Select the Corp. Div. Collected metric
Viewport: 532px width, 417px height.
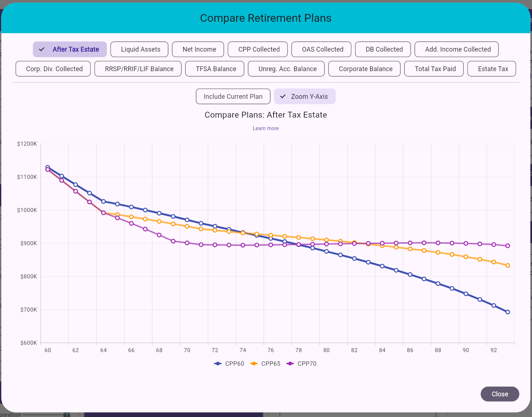(53, 69)
